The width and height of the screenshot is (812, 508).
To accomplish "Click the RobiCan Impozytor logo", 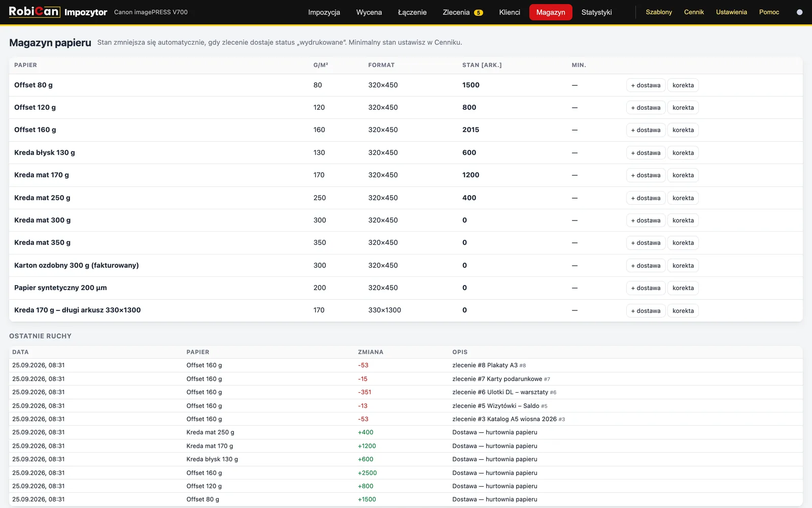I will point(58,12).
